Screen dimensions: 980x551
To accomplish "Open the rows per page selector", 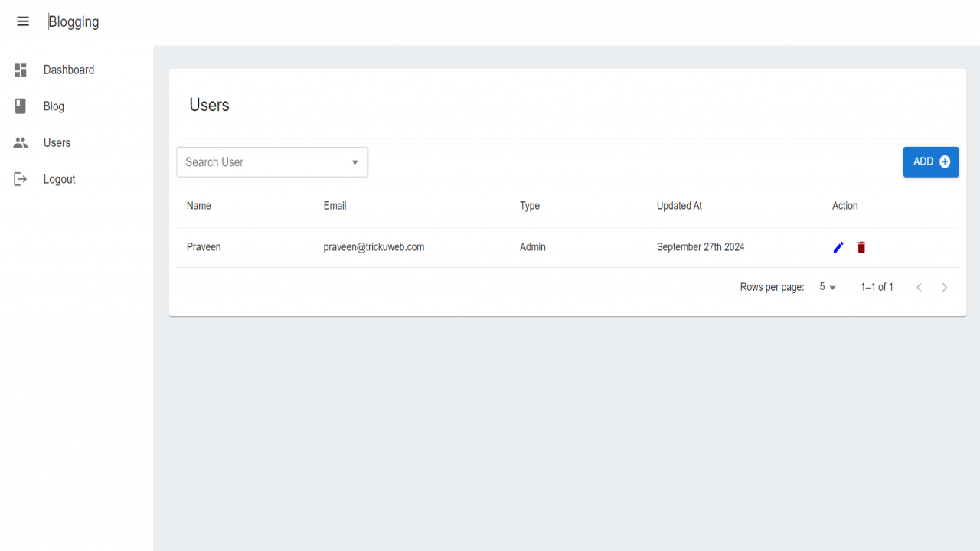I will click(x=828, y=287).
